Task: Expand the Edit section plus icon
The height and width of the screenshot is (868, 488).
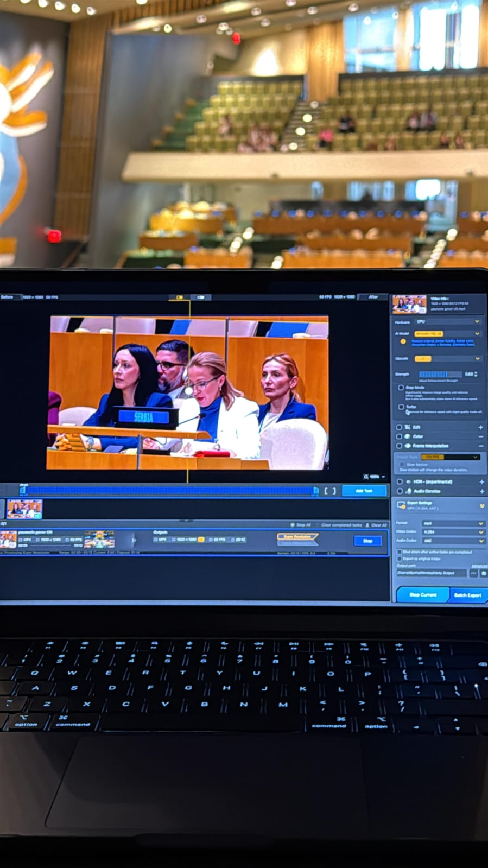Action: coord(481,427)
